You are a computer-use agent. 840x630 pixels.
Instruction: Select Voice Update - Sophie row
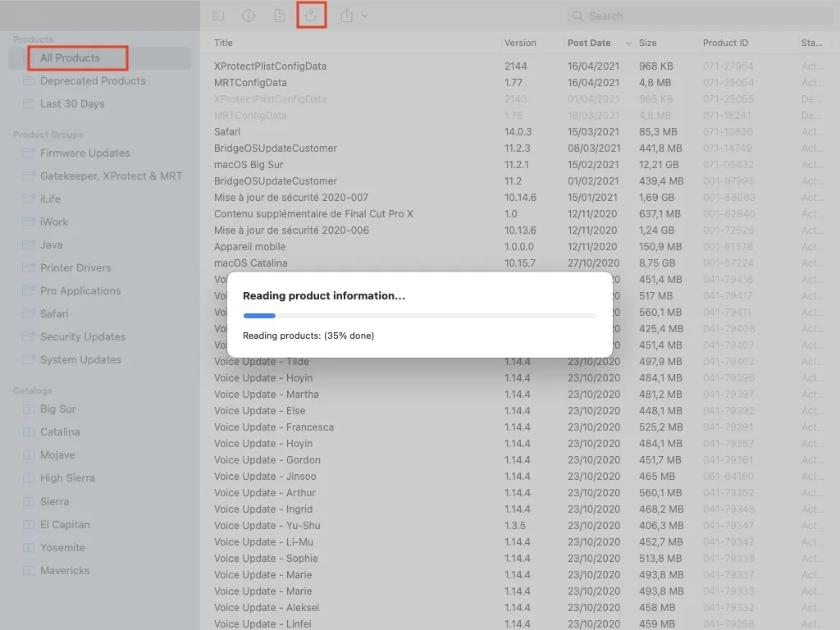(x=519, y=559)
